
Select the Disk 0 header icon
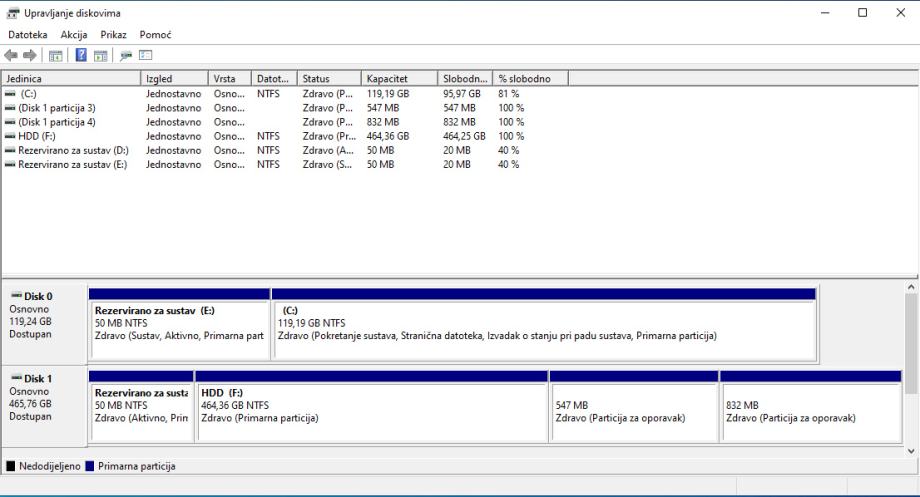(16, 295)
